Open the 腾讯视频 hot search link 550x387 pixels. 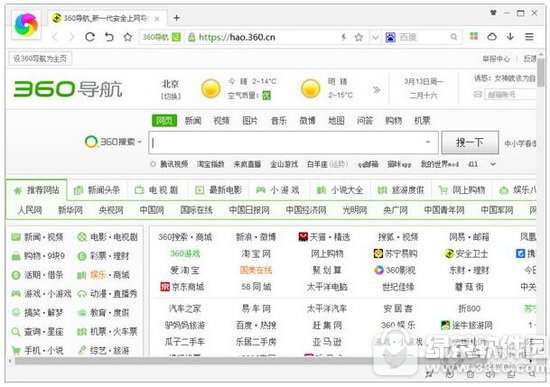click(x=174, y=164)
